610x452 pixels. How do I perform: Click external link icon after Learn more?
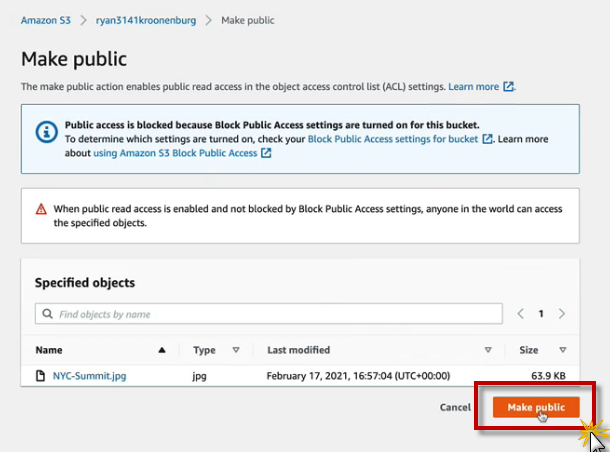(508, 87)
